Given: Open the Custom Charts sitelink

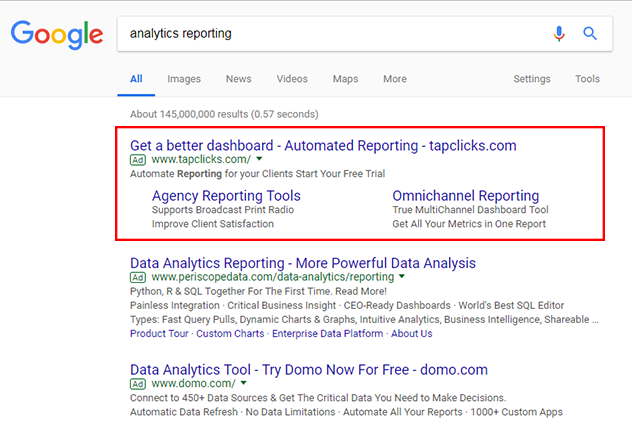Looking at the screenshot, I should [x=230, y=334].
